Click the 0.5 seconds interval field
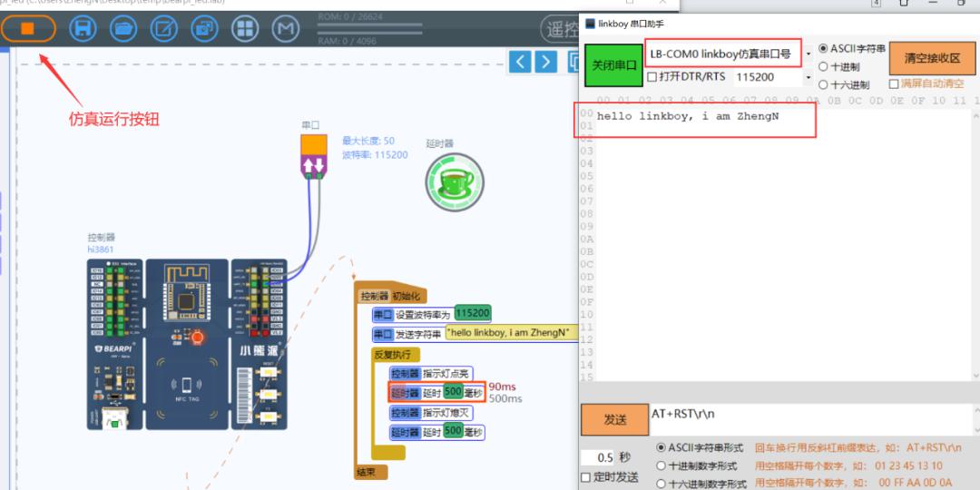This screenshot has width=980, height=490. pos(597,457)
